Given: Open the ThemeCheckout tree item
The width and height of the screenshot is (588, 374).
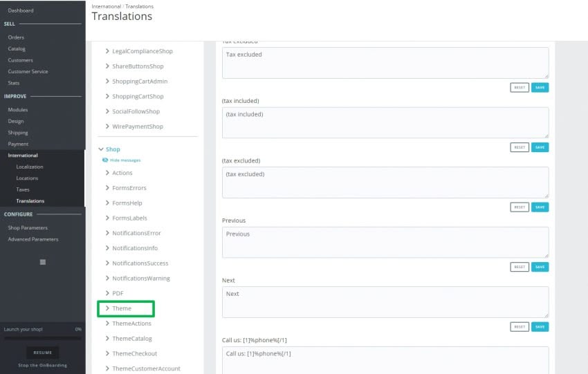Looking at the screenshot, I should click(135, 353).
